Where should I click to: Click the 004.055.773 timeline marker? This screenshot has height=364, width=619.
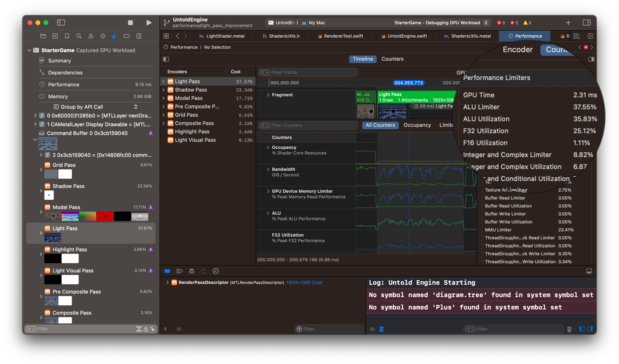[408, 83]
